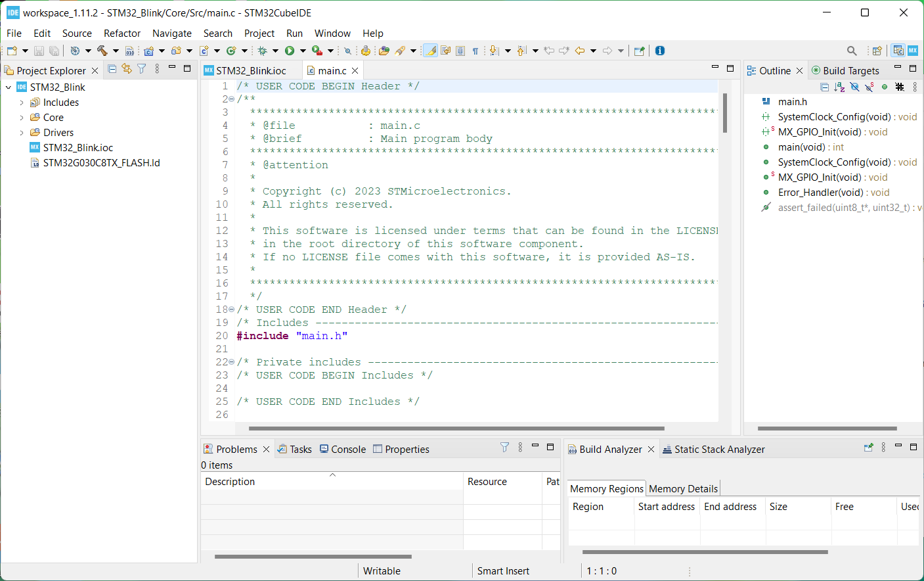The image size is (924, 581).
Task: Click the Toggle Mark Occurrences highlighter icon
Action: point(430,51)
